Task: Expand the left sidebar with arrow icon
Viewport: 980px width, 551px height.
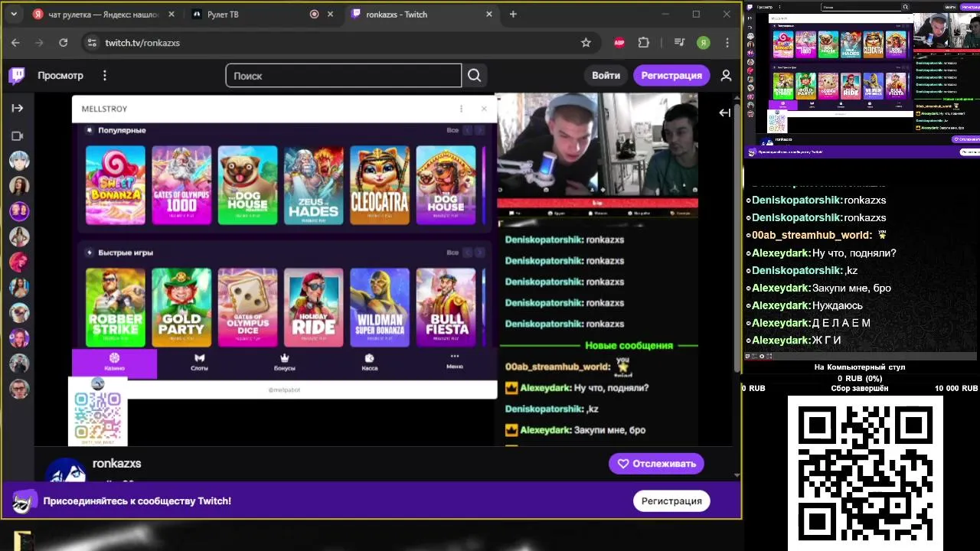Action: pos(18,108)
